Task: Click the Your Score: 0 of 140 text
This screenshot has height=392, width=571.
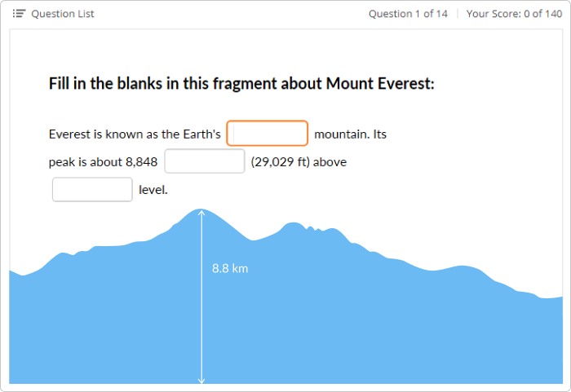Action: pos(514,14)
